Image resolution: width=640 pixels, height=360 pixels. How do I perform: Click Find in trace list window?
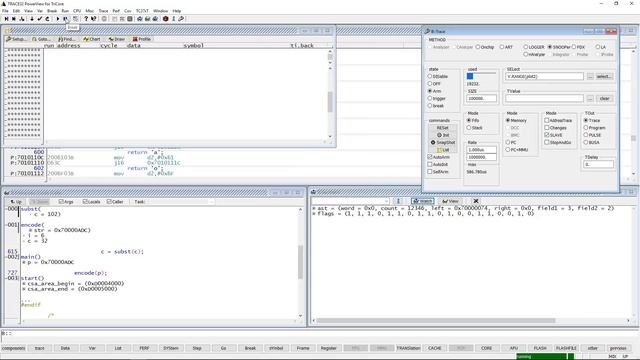[67, 39]
